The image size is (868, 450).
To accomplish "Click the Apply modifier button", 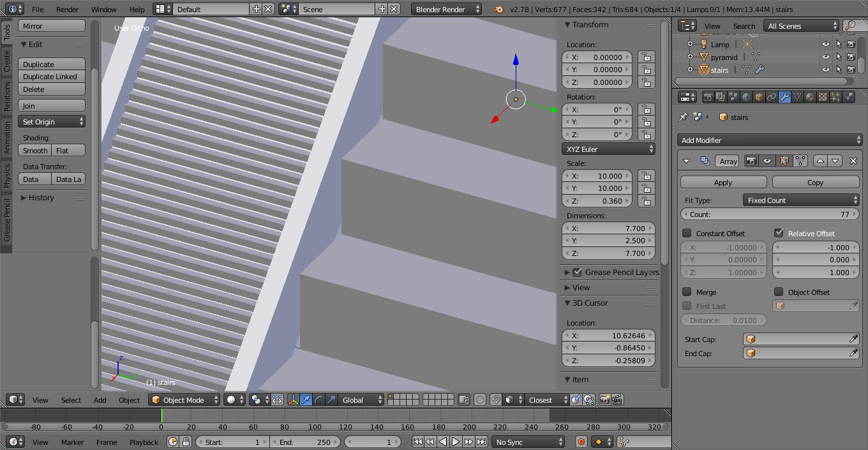I will coord(723,183).
